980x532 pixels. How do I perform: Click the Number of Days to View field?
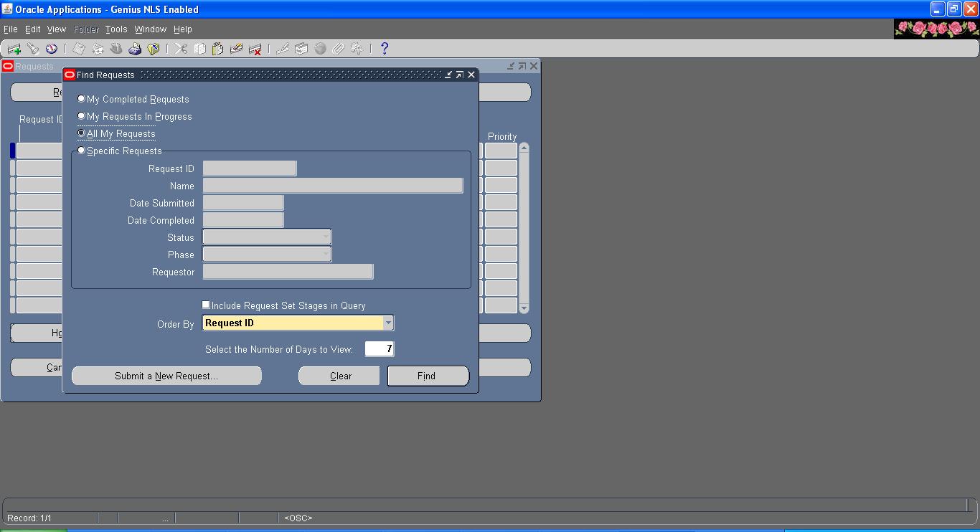pyautogui.click(x=379, y=348)
